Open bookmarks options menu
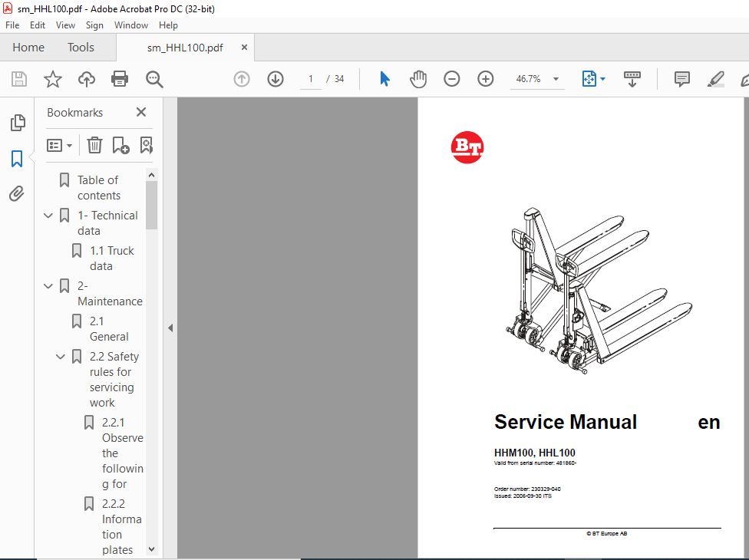Screen dimensions: 749x560 [x=59, y=145]
